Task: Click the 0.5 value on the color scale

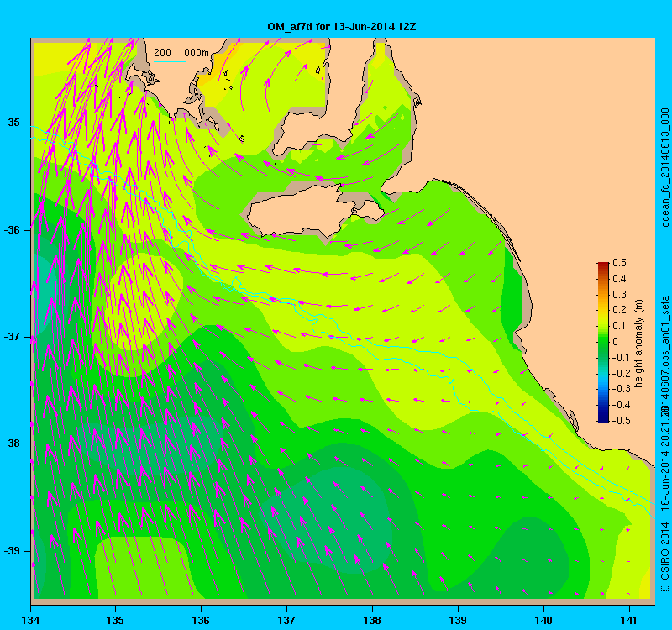Action: pyautogui.click(x=619, y=263)
